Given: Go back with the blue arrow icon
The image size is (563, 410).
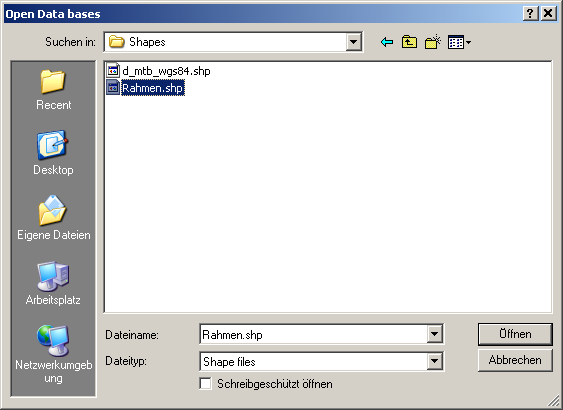Looking at the screenshot, I should point(387,42).
